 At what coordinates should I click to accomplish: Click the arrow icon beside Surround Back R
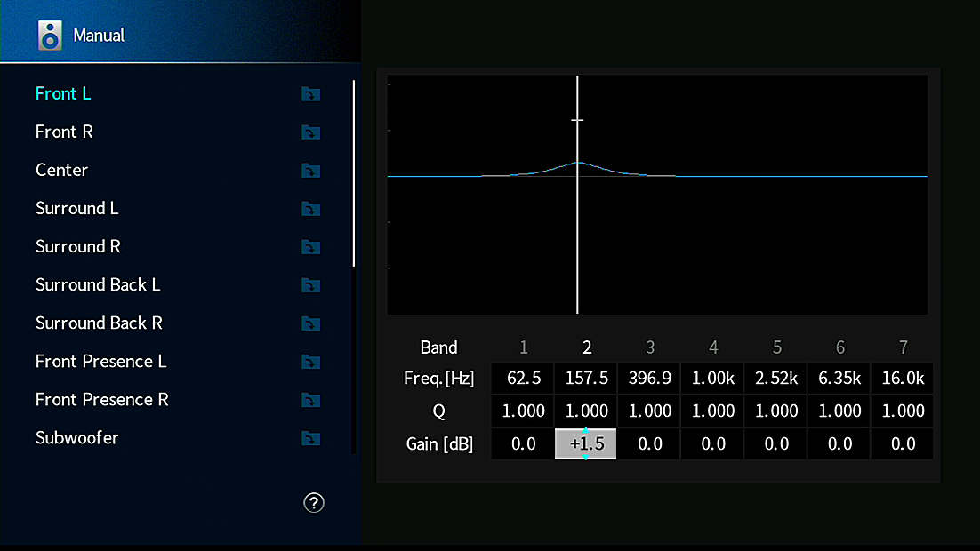pos(310,323)
